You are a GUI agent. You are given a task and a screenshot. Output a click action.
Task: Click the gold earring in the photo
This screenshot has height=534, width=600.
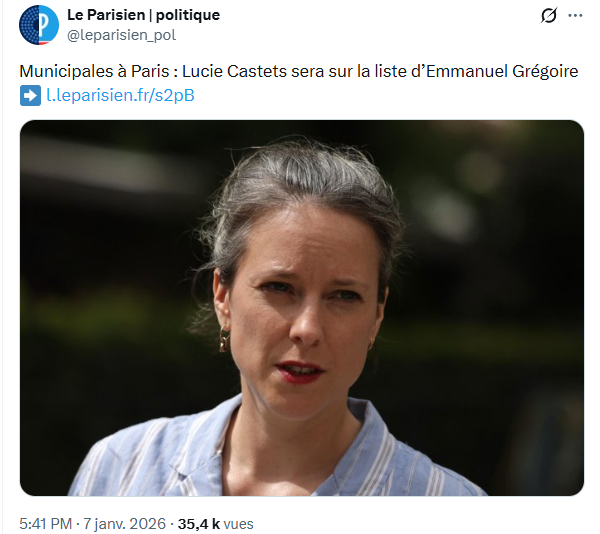tap(224, 339)
